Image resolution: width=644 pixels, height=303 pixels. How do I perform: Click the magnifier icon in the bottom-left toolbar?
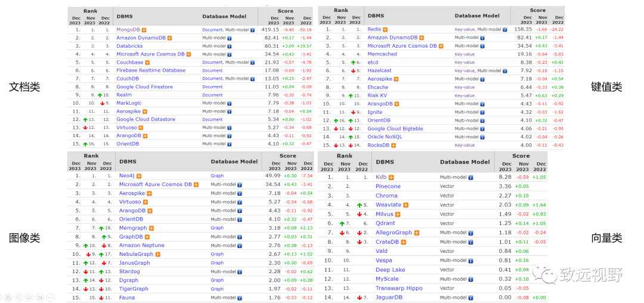17,297
